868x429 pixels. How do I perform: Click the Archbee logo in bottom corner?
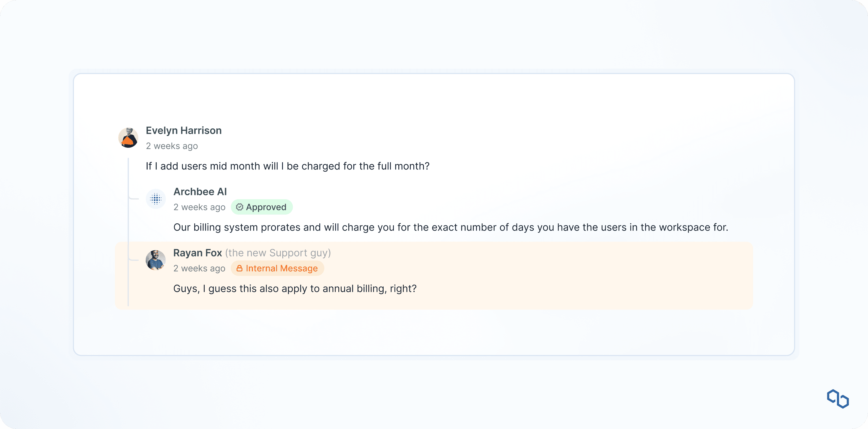pos(838,399)
